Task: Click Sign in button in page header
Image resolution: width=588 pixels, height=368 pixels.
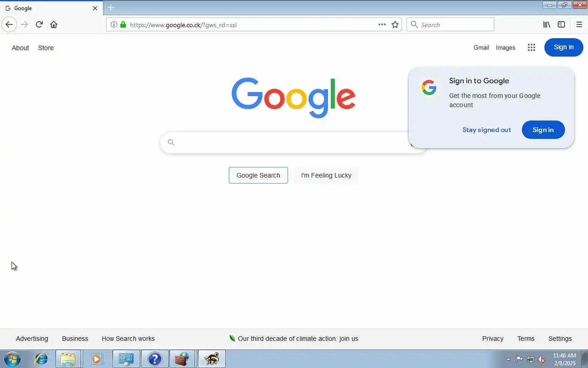Action: click(x=564, y=47)
